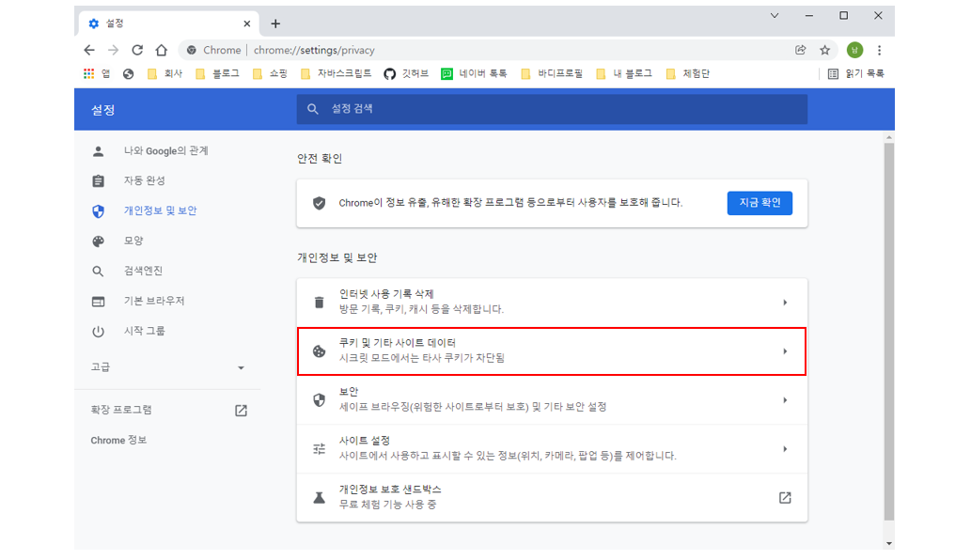Click the 설정 검색 search field

point(552,109)
